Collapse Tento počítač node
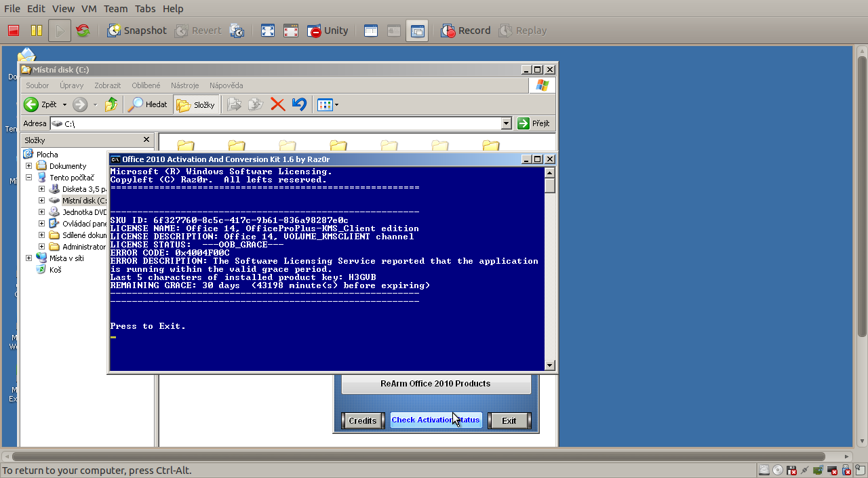 [x=28, y=178]
